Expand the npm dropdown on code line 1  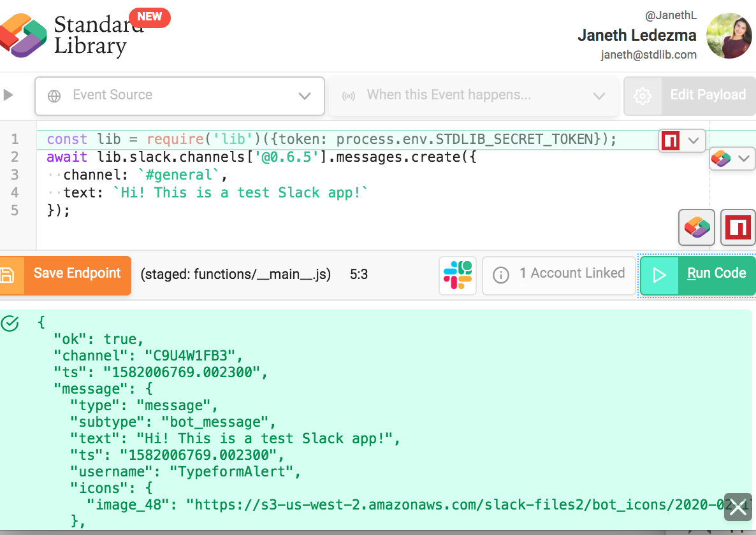694,141
